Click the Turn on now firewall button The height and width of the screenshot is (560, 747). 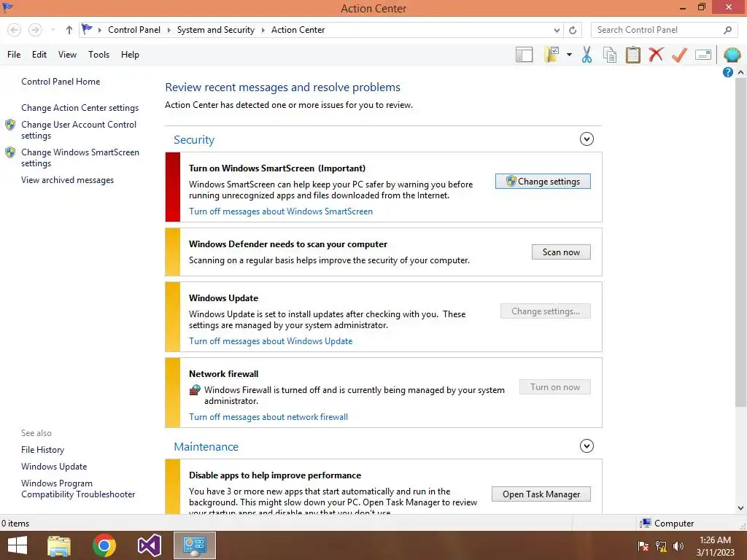point(554,387)
